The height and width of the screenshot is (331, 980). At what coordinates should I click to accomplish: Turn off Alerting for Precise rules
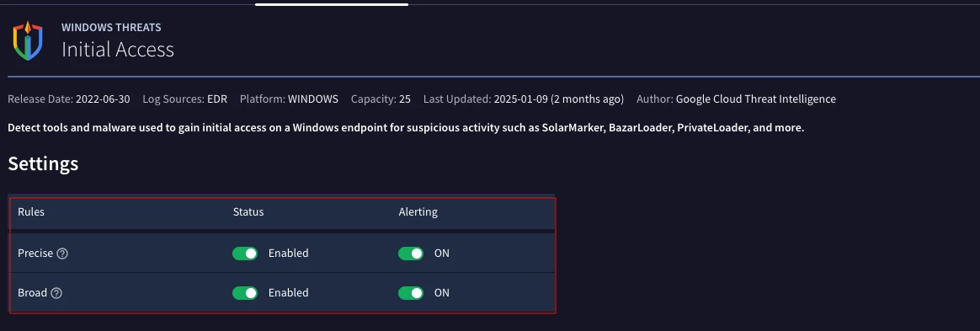(x=411, y=254)
